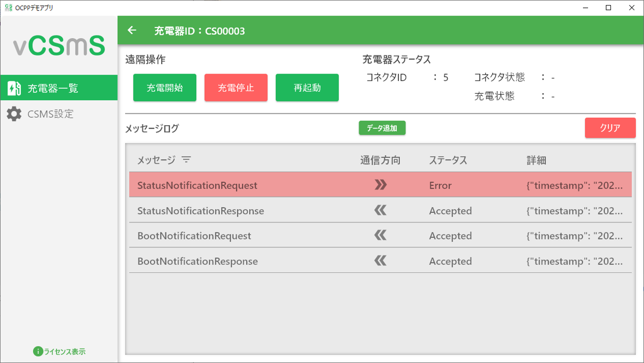Click timestamp detail in BootNotificationResponse row
This screenshot has height=363, width=644.
point(575,261)
